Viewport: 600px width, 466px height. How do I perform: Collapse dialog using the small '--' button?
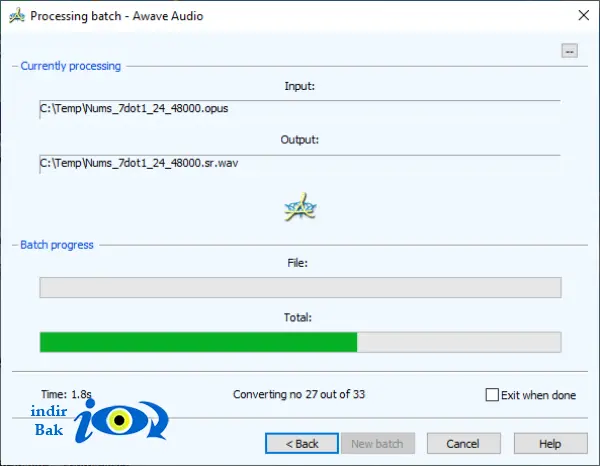569,51
